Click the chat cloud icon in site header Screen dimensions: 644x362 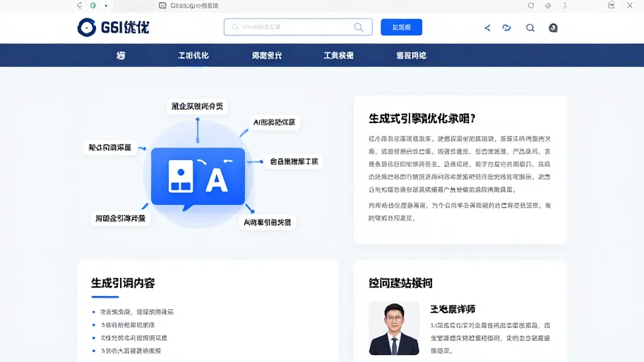pyautogui.click(x=507, y=28)
